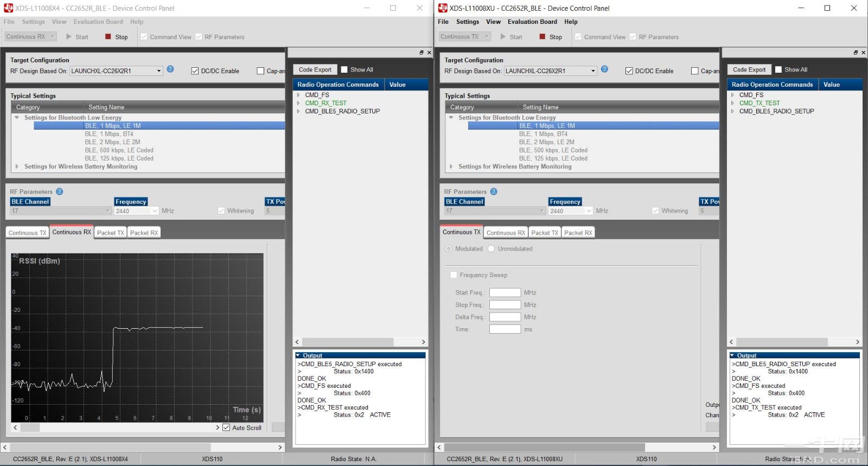Click the TI app icon in XDS-L11008XU title bar

coord(443,8)
